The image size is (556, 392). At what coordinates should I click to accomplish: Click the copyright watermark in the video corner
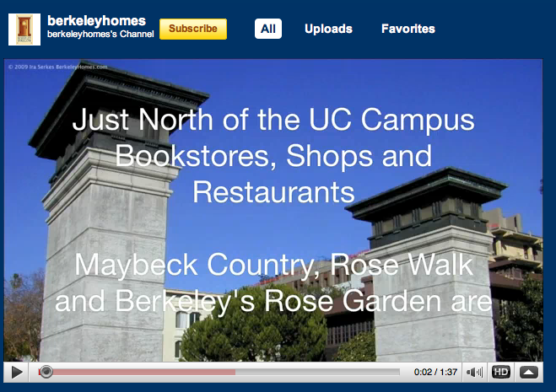[x=57, y=67]
